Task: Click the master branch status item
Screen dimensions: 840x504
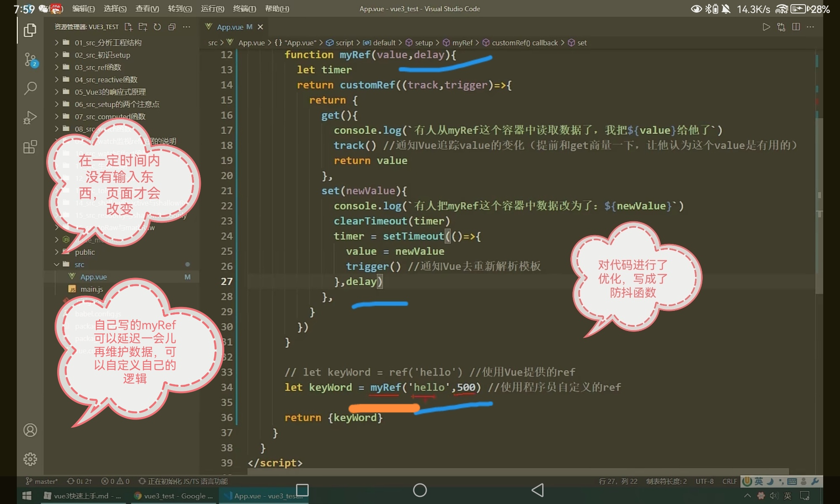Action: [42, 481]
